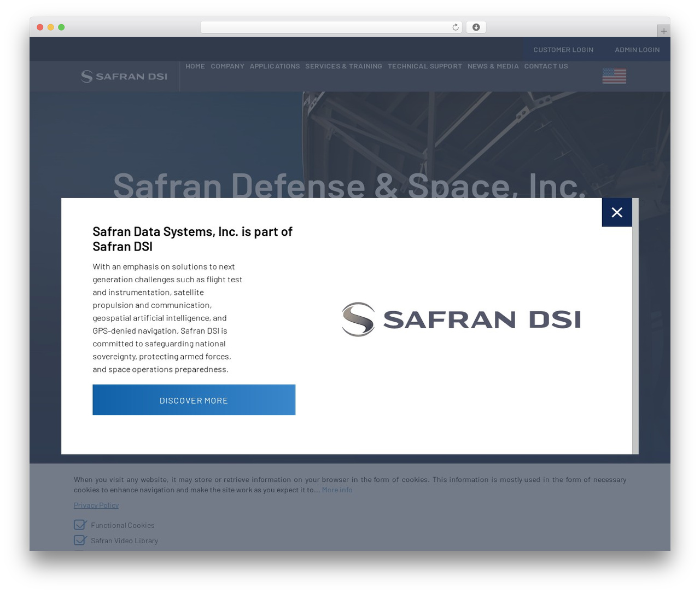Image resolution: width=700 pixels, height=593 pixels.
Task: Open the Privacy Policy link
Action: 96,505
